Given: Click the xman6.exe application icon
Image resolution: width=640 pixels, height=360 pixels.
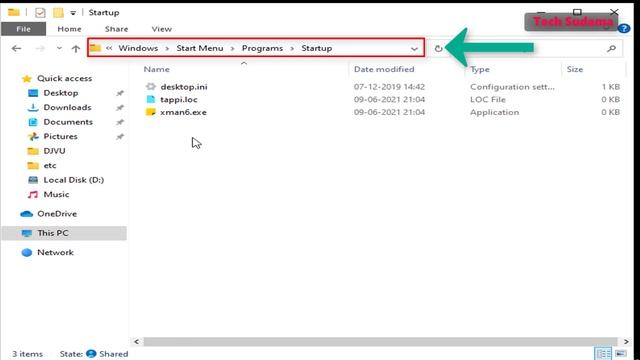Looking at the screenshot, I should click(151, 112).
